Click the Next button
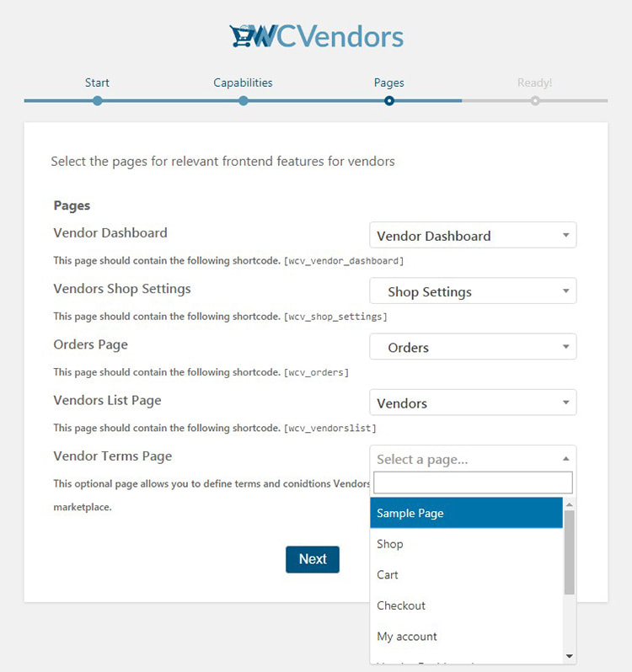632x672 pixels. [313, 559]
